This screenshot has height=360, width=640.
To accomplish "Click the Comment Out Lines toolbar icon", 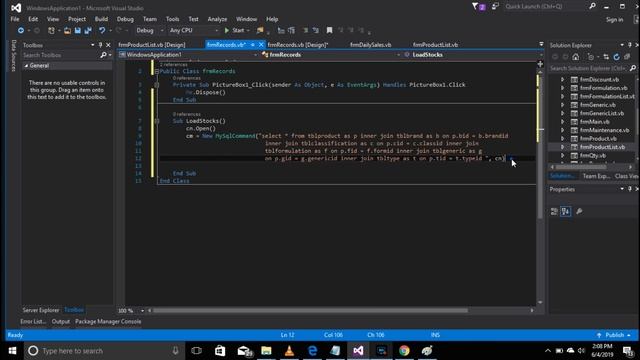I will point(305,31).
